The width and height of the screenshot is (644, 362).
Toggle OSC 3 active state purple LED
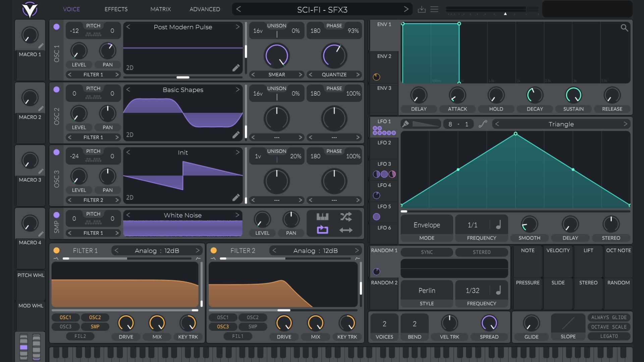pyautogui.click(x=56, y=152)
